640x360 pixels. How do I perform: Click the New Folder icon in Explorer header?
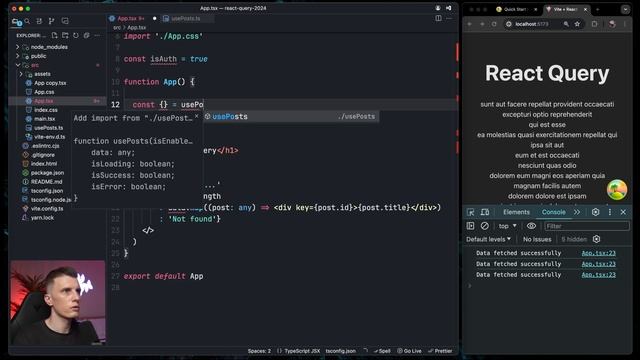[65, 36]
